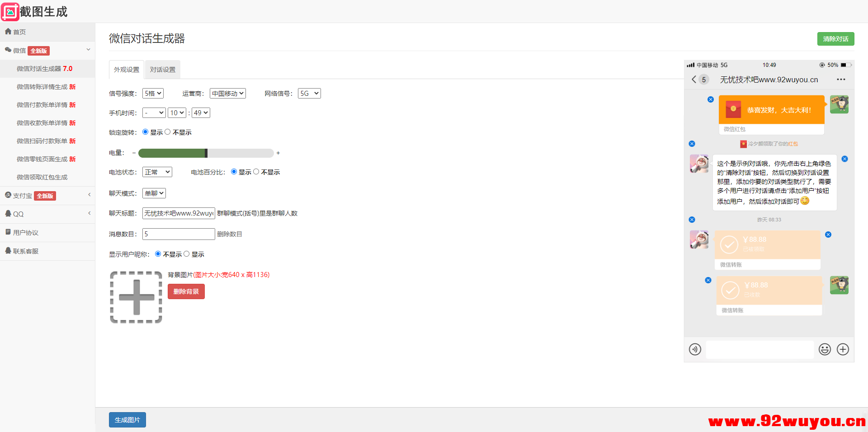Click the 聊天标题 input field
The image size is (868, 432).
(178, 213)
